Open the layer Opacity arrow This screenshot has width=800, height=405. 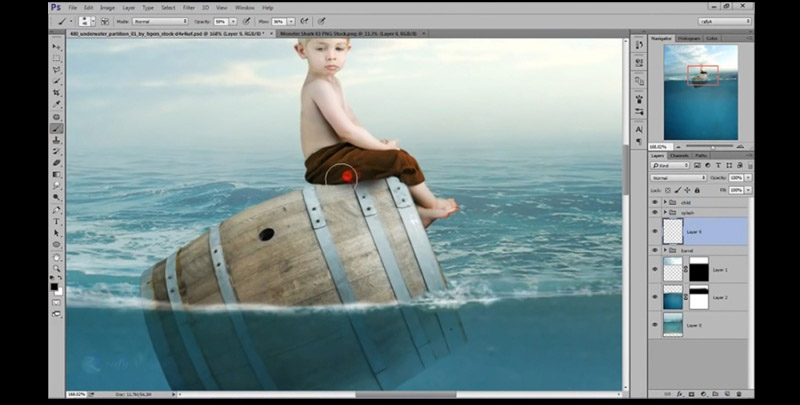[748, 178]
